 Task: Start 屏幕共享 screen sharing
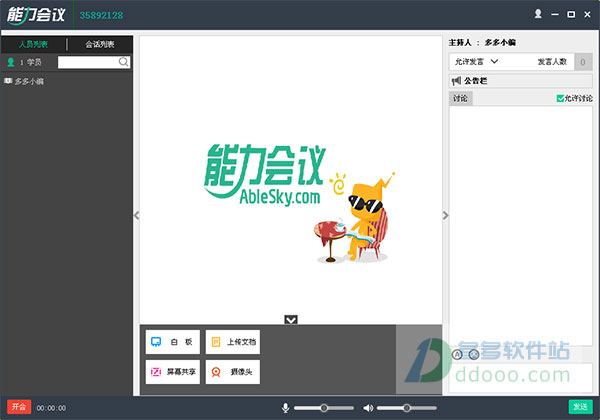(173, 371)
